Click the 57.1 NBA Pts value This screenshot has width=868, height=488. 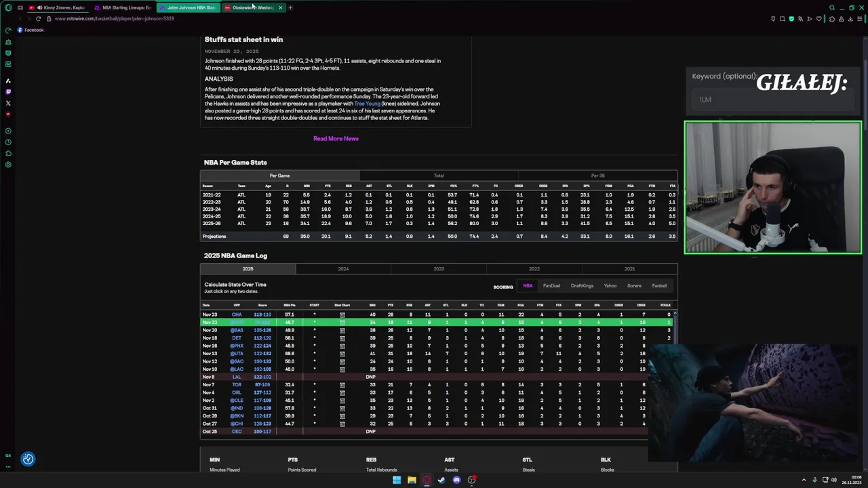(290, 314)
